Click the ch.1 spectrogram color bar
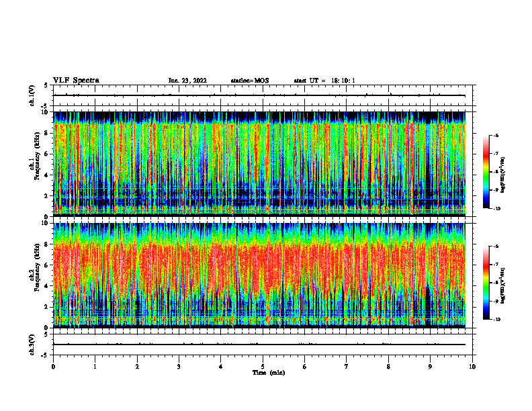532x411 pixels. pyautogui.click(x=486, y=172)
